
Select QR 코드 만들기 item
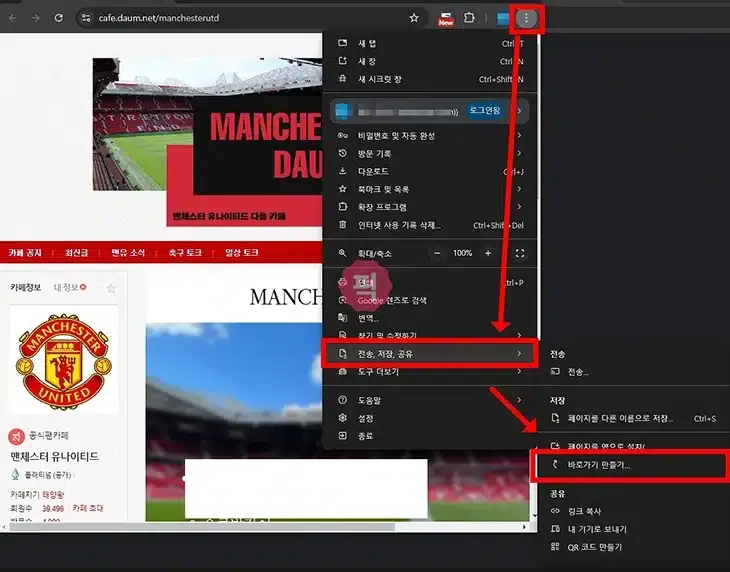click(x=634, y=547)
